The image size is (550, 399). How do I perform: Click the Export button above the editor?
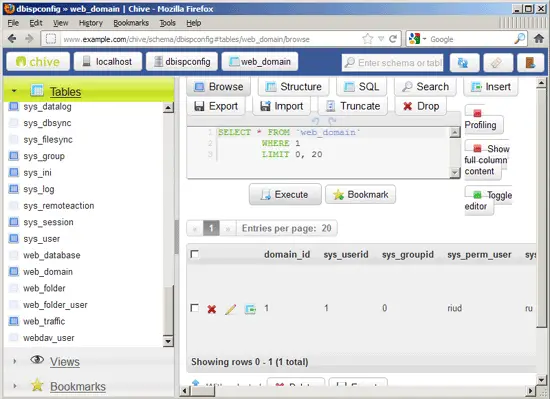pos(216,106)
